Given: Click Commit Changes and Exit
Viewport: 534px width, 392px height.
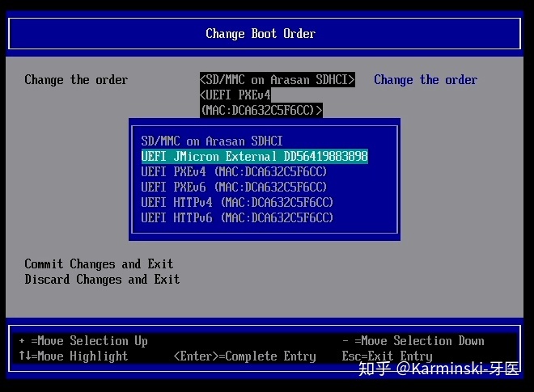Looking at the screenshot, I should point(99,264).
